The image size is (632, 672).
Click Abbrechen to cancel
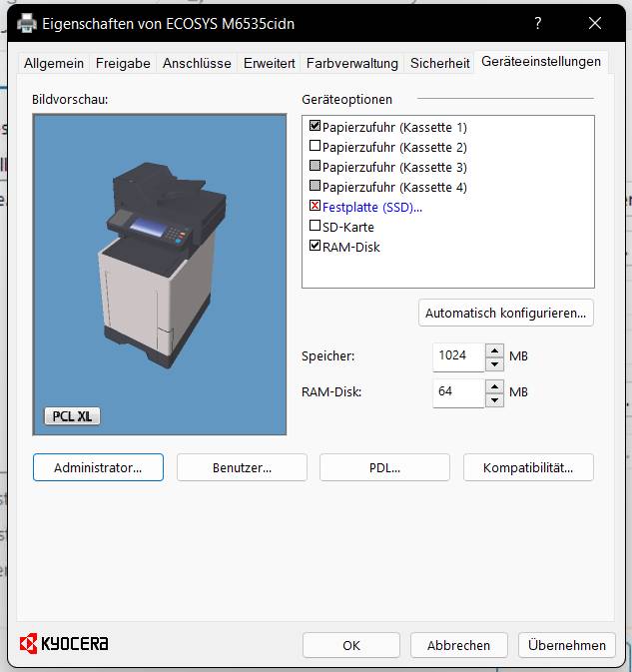click(x=459, y=645)
